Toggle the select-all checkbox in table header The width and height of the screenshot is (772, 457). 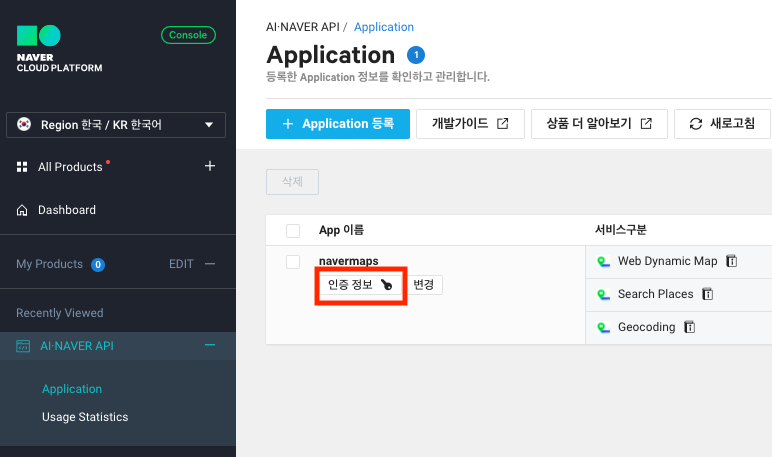[x=293, y=230]
